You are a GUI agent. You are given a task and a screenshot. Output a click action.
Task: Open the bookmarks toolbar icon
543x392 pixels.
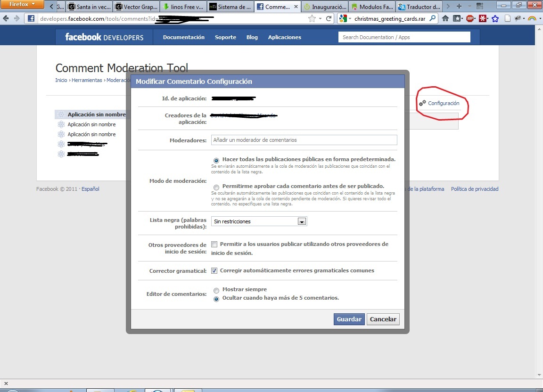pyautogui.click(x=457, y=19)
